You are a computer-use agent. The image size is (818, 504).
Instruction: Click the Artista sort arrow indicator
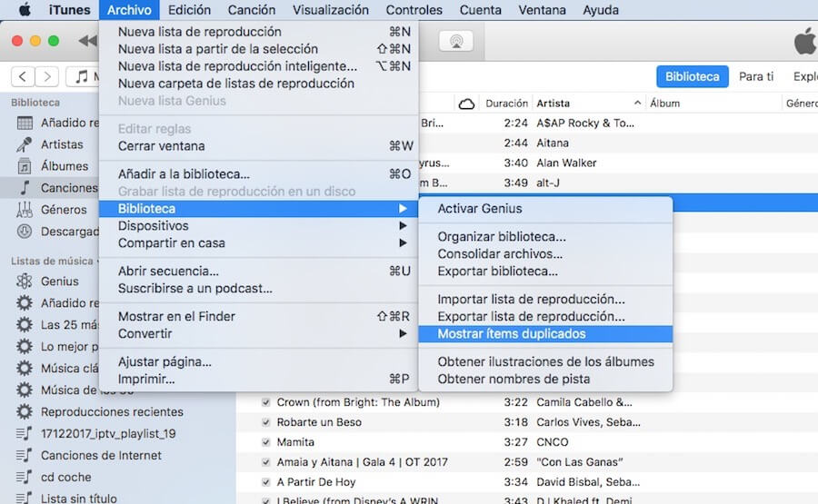point(637,104)
